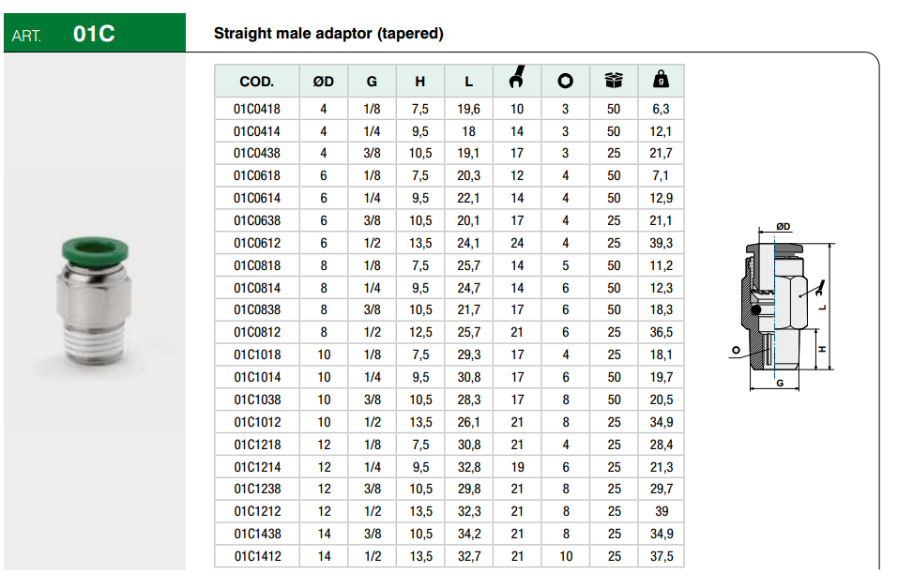Click the ØD column header

click(324, 82)
